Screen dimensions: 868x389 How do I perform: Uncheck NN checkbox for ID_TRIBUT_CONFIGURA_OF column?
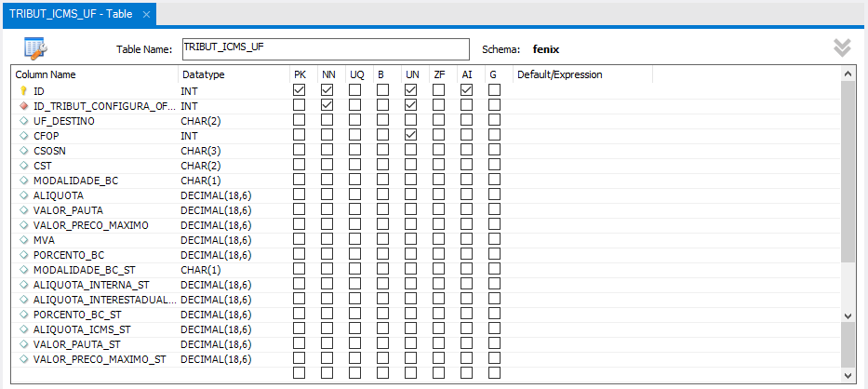(x=327, y=105)
